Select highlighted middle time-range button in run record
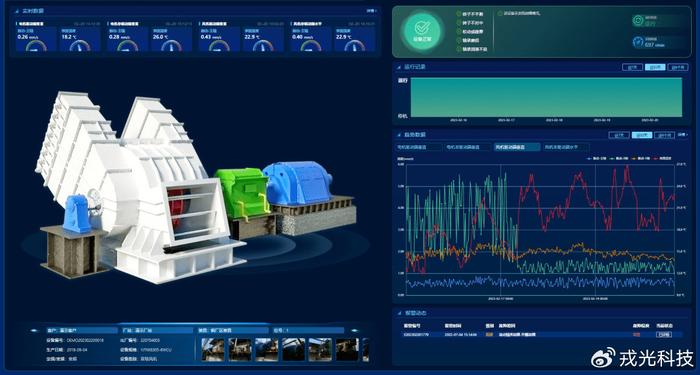700x375 pixels. coord(655,67)
